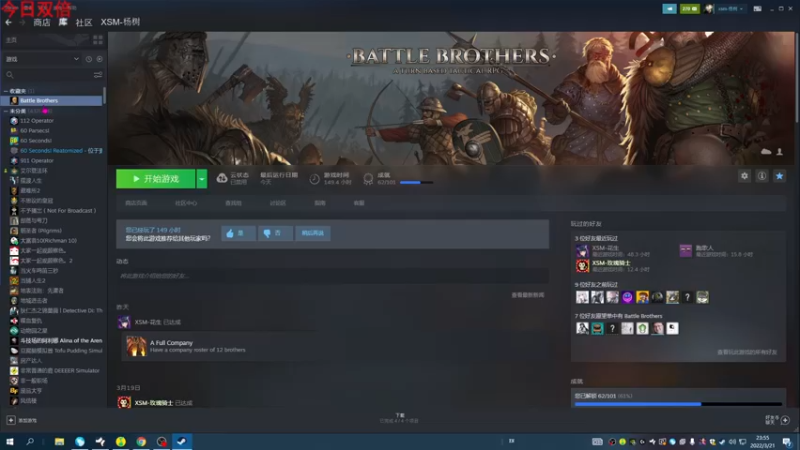
Task: Open the Windows Start menu
Action: pyautogui.click(x=9, y=441)
